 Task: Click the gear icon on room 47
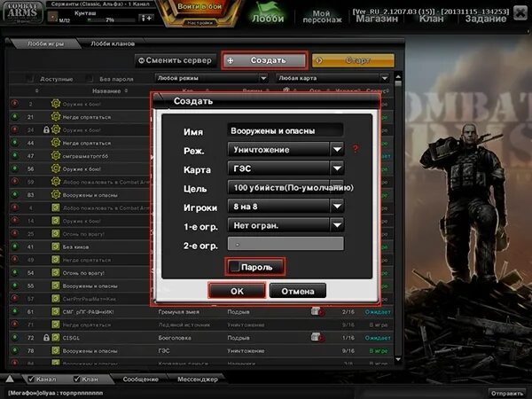tap(56, 155)
